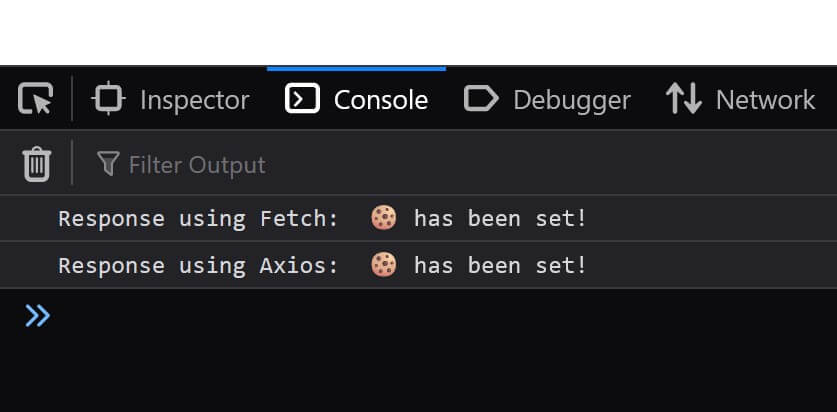This screenshot has width=837, height=412.
Task: Clear console with trash icon
Action: (37, 164)
